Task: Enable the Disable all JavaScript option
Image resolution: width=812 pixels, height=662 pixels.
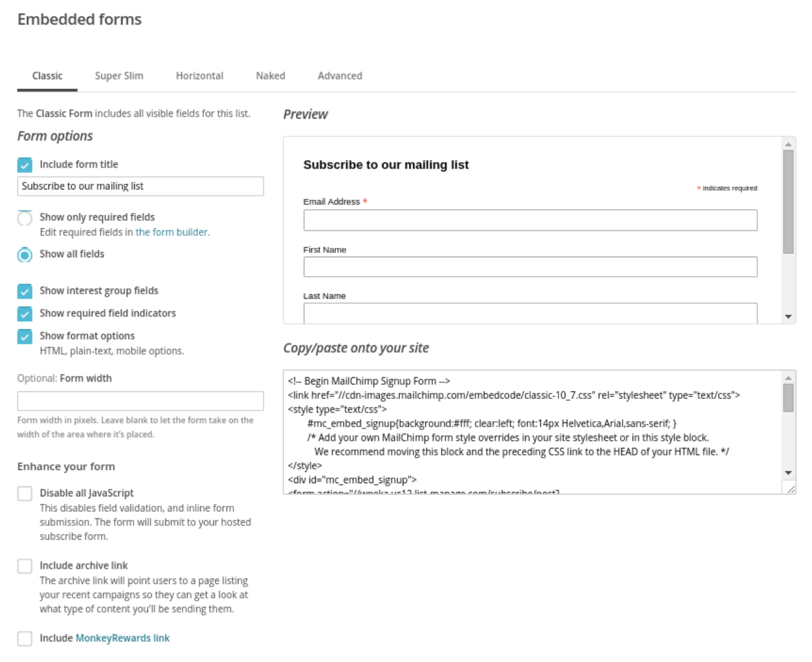Action: coord(24,494)
